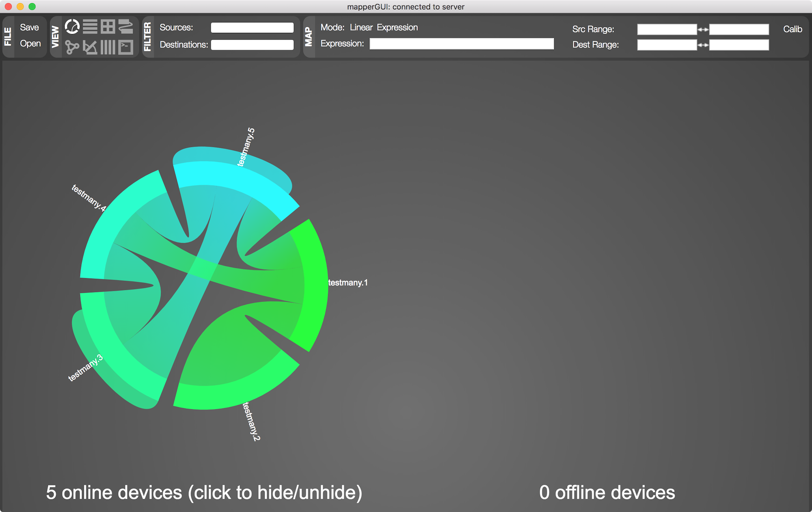This screenshot has width=812, height=512.
Task: Click the Expression text field
Action: pyautogui.click(x=461, y=44)
